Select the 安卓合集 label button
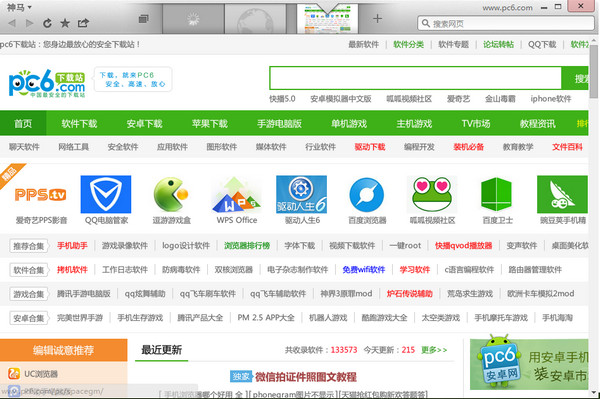Viewport: 600px width, 399px height. (x=29, y=318)
